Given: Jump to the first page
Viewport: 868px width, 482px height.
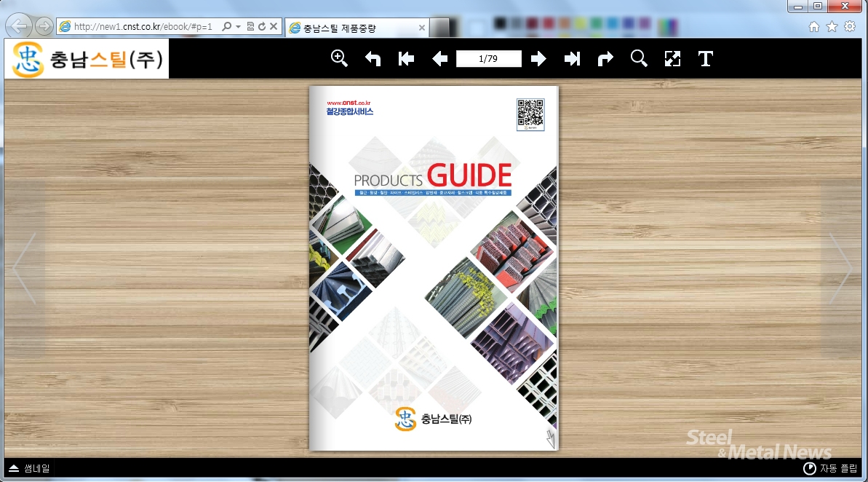Looking at the screenshot, I should [407, 59].
